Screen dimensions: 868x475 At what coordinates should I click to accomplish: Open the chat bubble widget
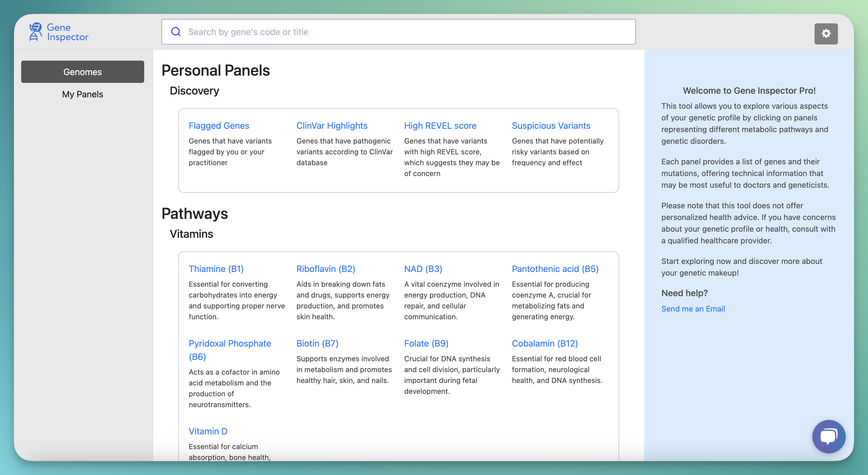coord(828,436)
